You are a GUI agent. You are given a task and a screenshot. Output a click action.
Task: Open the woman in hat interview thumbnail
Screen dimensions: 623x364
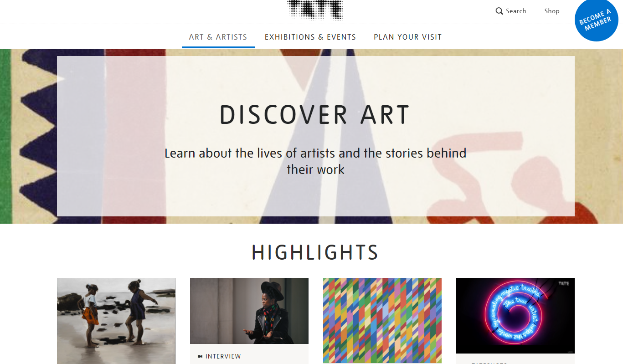pyautogui.click(x=249, y=311)
